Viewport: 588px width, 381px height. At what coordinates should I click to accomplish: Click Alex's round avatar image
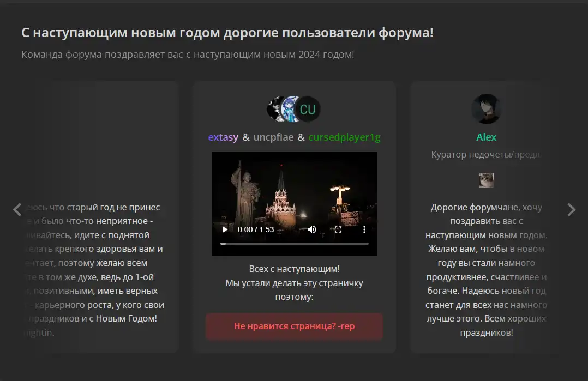[486, 109]
